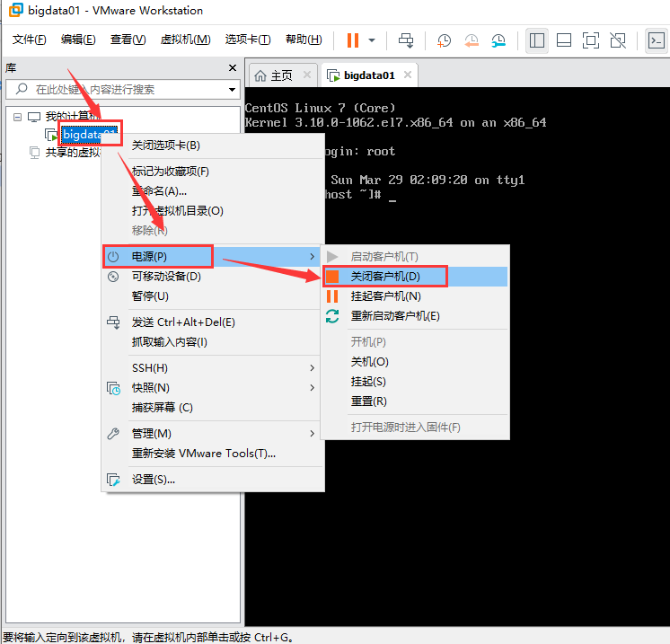Click the icon beside 发送 Ctrl+Alt+Del(E)
Screen dimensions: 670x644
point(113,322)
